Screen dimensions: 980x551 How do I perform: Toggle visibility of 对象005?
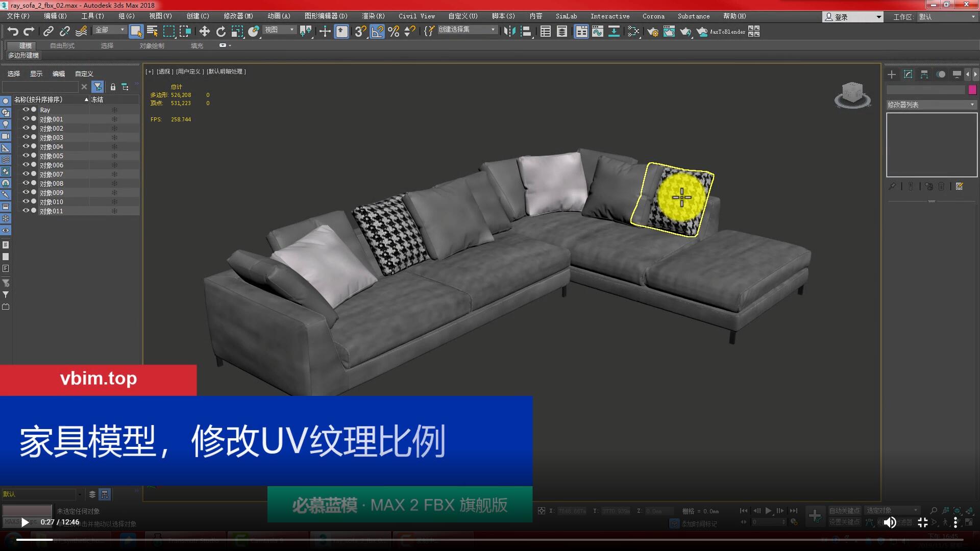tap(26, 156)
